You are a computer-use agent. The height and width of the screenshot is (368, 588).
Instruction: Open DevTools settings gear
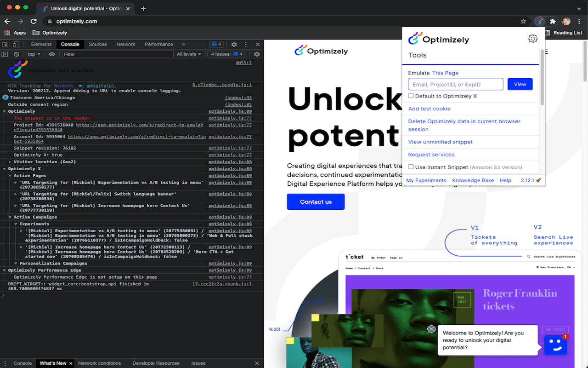[x=234, y=45]
